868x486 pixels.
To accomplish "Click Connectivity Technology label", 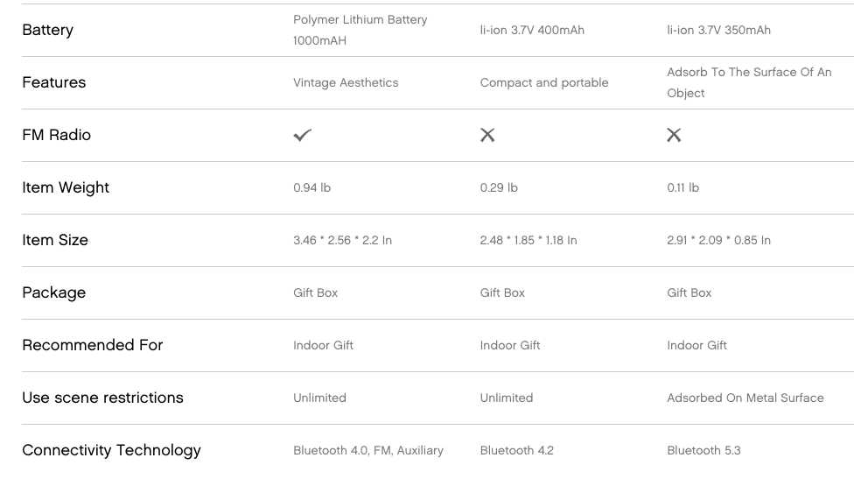I will (x=111, y=450).
